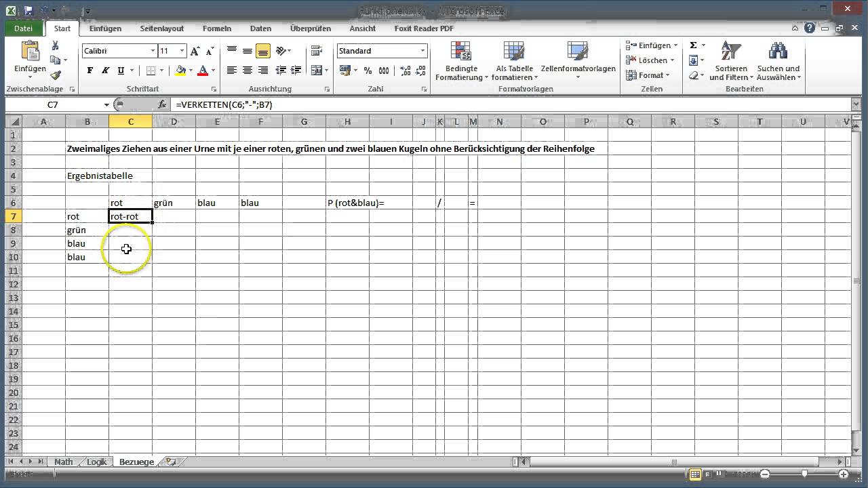Apply bold with the F button
This screenshot has height=488, width=868.
coord(90,70)
